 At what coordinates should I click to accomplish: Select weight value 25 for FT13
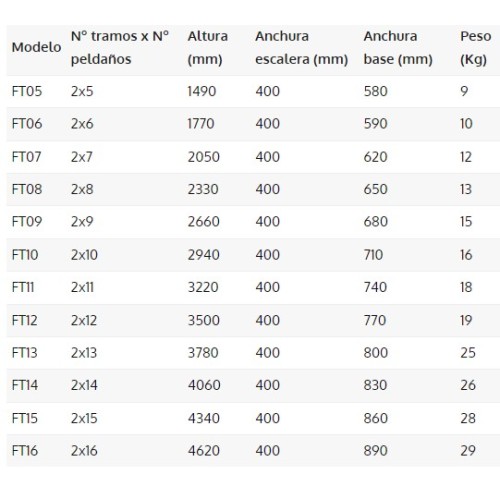tap(468, 353)
